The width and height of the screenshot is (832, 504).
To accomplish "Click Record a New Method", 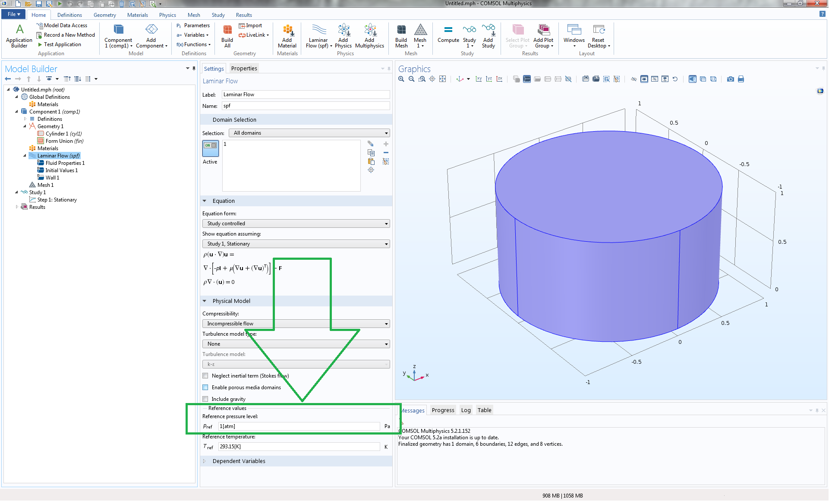I will pyautogui.click(x=66, y=35).
